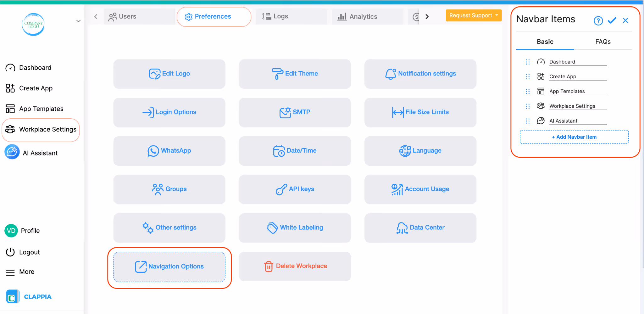644x314 pixels.
Task: Edit the Workplace Settings name field in Navbar Items
Action: [578, 106]
